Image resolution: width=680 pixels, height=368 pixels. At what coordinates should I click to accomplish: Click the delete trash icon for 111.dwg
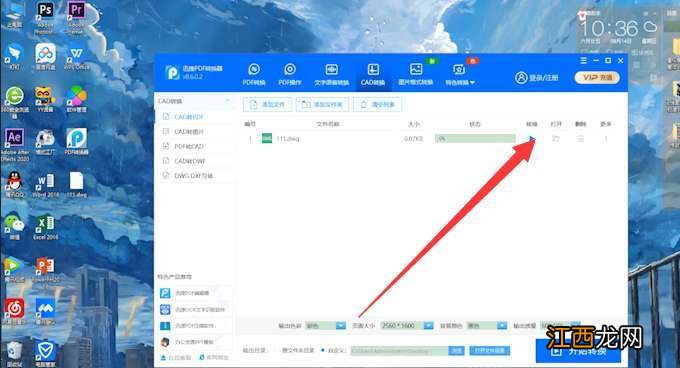coord(580,139)
